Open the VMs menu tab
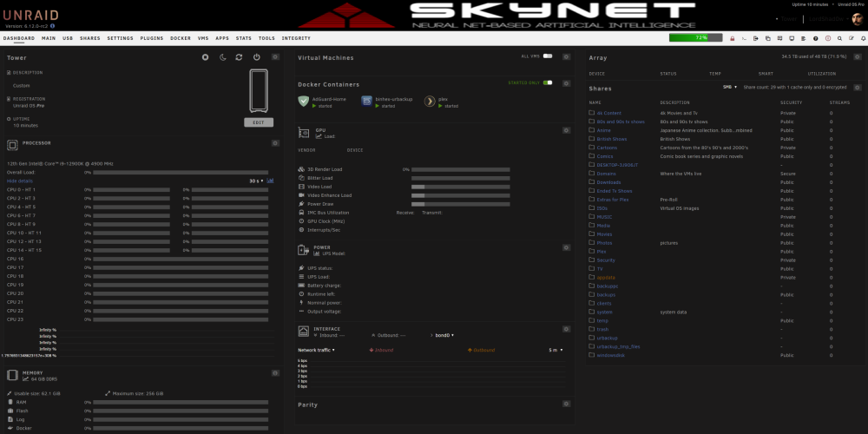Viewport: 868px width, 434px height. (203, 39)
